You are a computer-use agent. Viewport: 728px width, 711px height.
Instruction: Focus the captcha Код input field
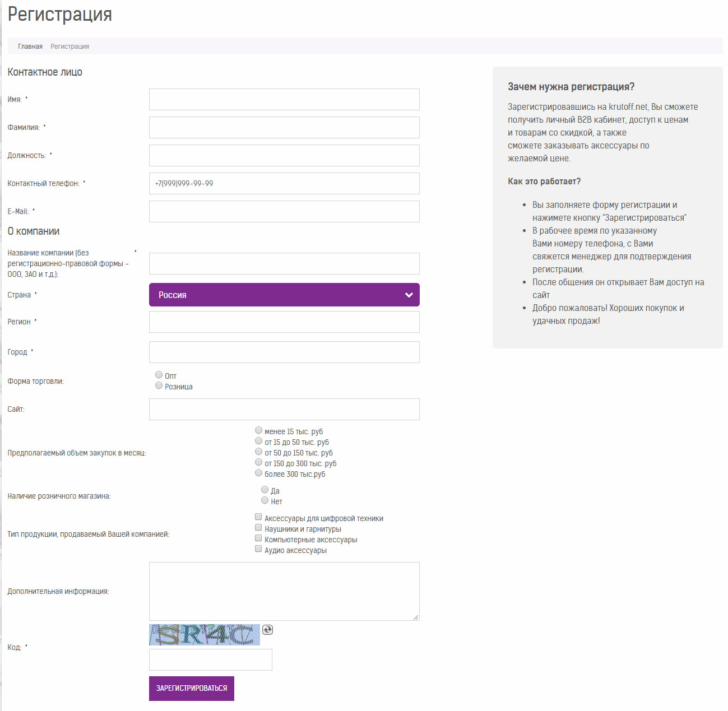coord(211,659)
